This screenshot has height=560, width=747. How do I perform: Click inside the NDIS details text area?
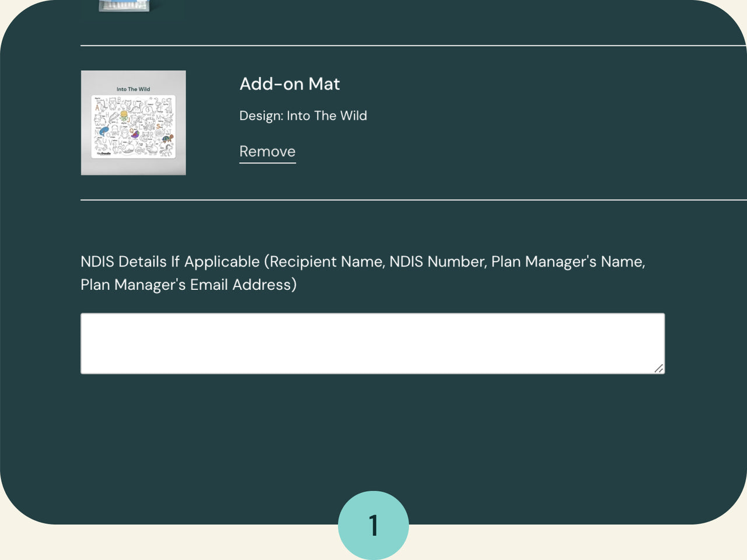click(x=372, y=343)
